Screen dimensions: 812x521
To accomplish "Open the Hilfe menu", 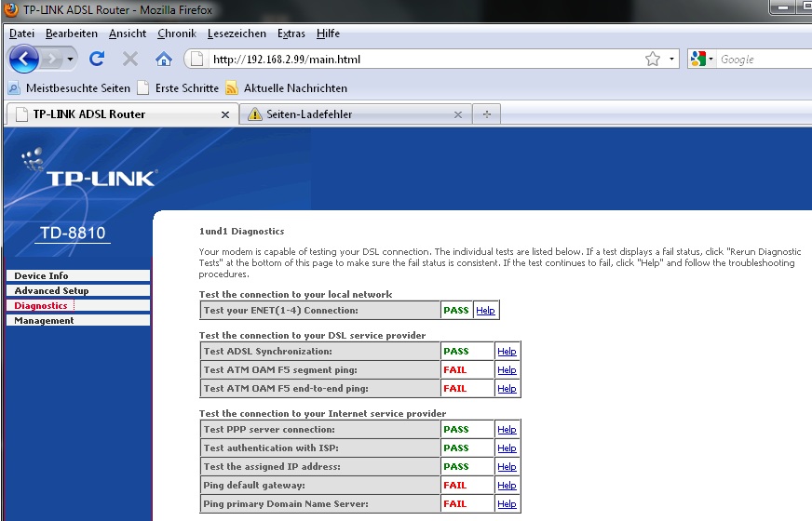I will (328, 33).
